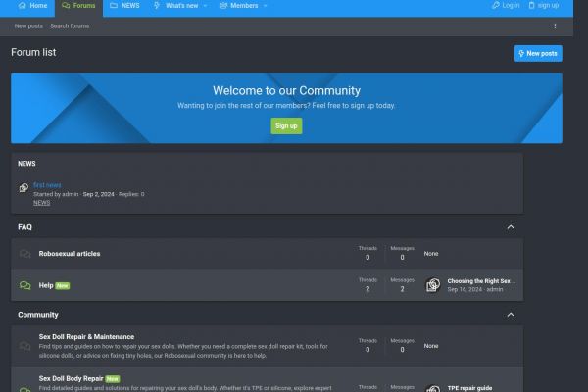588x392 pixels.
Task: Click the 'Welcome to our Community' heading
Action: 286,90
